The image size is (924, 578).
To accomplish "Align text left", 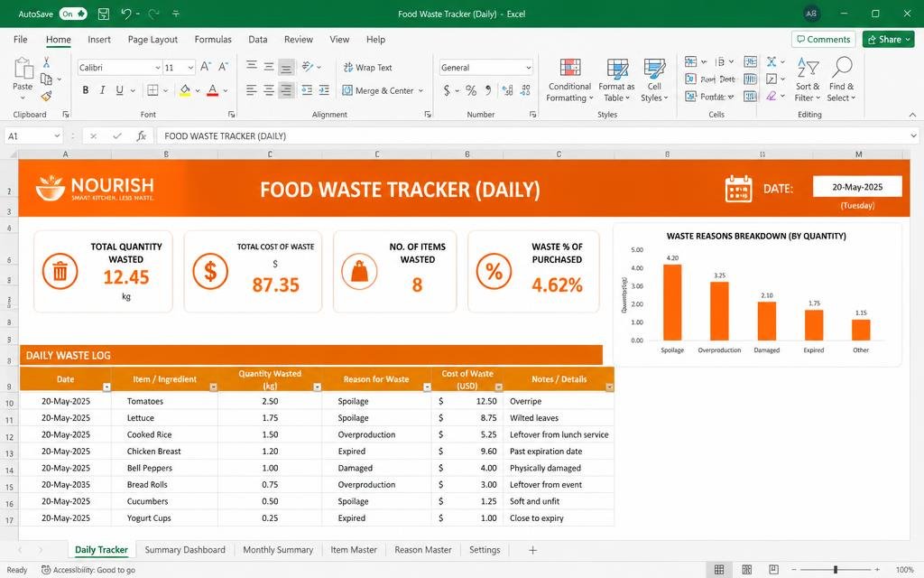I will (x=252, y=90).
